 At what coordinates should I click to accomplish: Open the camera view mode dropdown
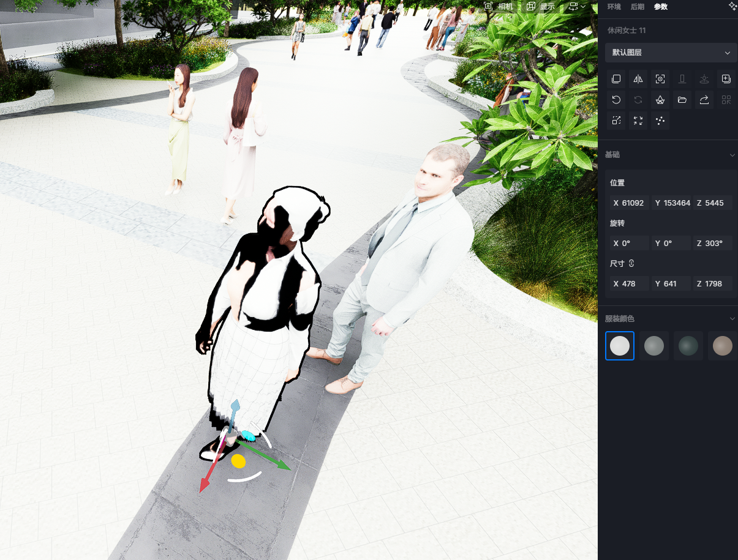coord(577,6)
